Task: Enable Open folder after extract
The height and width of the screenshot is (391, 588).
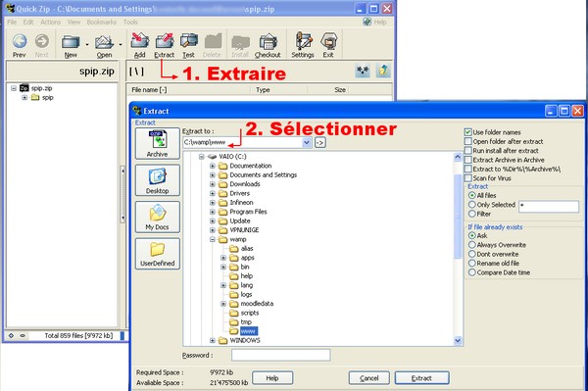Action: click(x=467, y=141)
